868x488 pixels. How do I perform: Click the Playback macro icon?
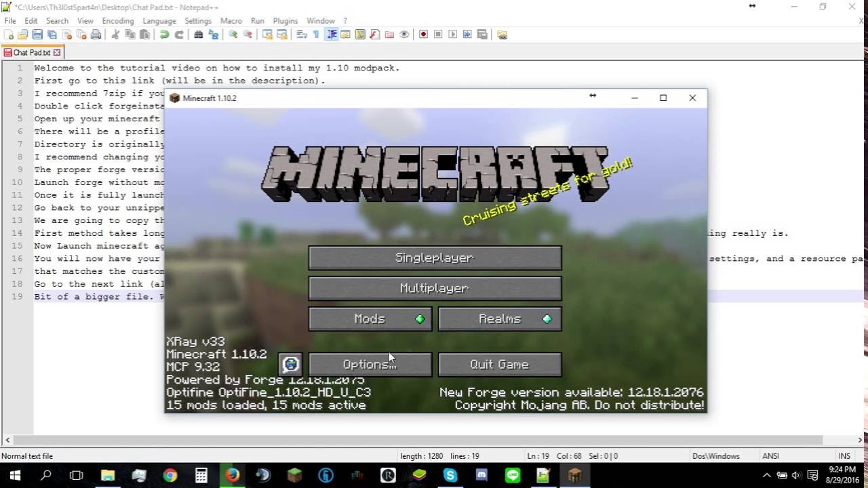pyautogui.click(x=452, y=35)
